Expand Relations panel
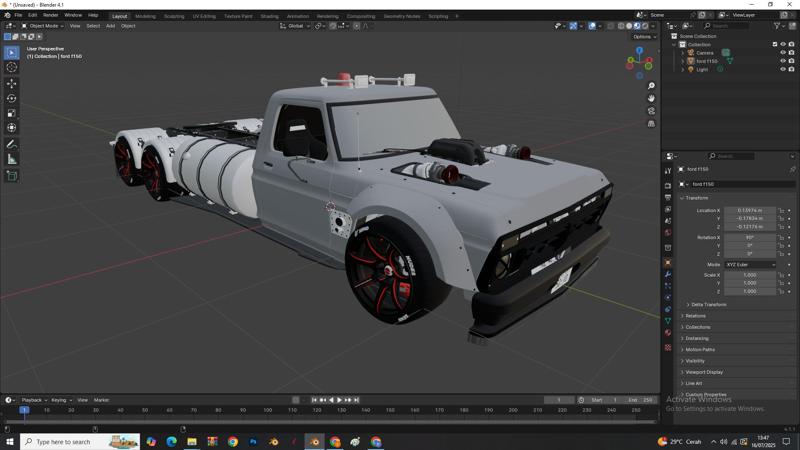The width and height of the screenshot is (800, 450). pyautogui.click(x=693, y=316)
